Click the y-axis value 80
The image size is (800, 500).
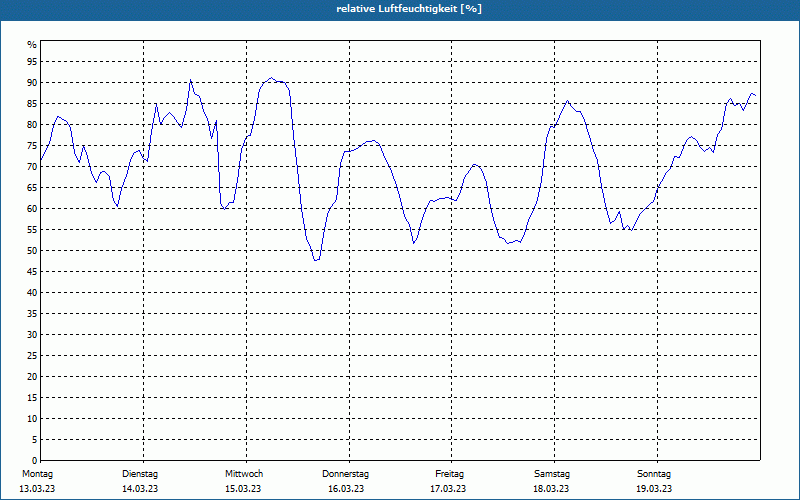(32, 124)
